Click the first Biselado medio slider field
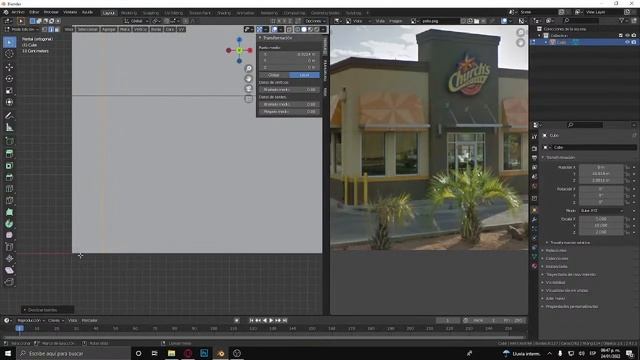Image resolution: width=640 pixels, height=360 pixels. tap(289, 90)
